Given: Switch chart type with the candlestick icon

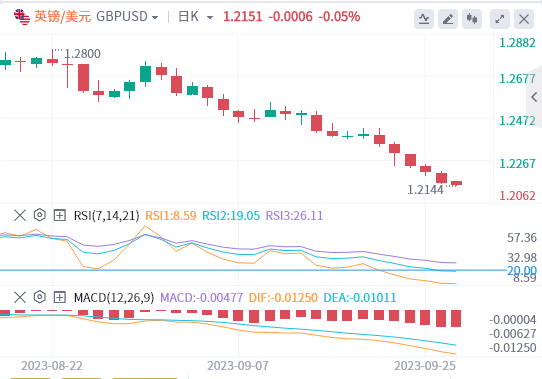Looking at the screenshot, I should 472,19.
